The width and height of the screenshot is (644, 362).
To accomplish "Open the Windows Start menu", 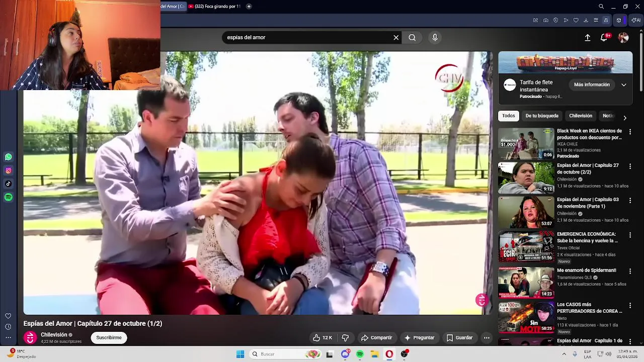I will click(240, 354).
